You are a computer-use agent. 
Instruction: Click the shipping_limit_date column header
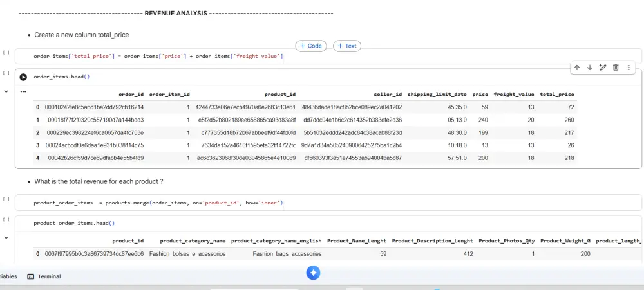(437, 95)
